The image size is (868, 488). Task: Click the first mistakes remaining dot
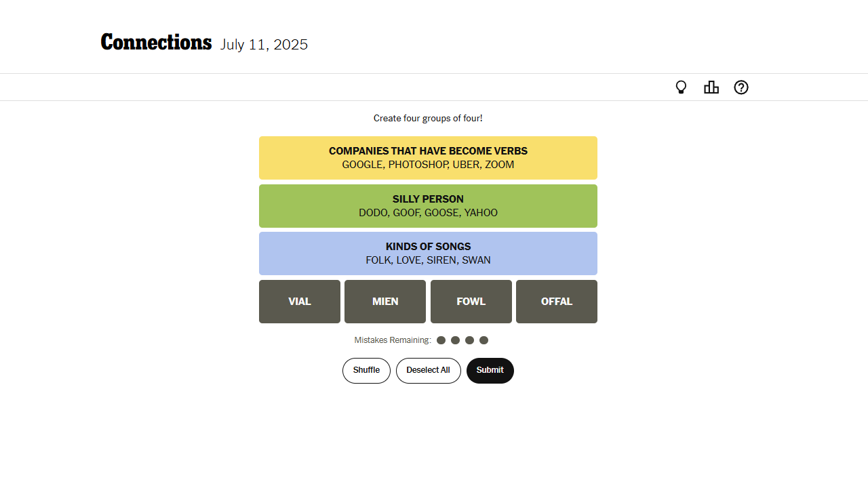441,340
